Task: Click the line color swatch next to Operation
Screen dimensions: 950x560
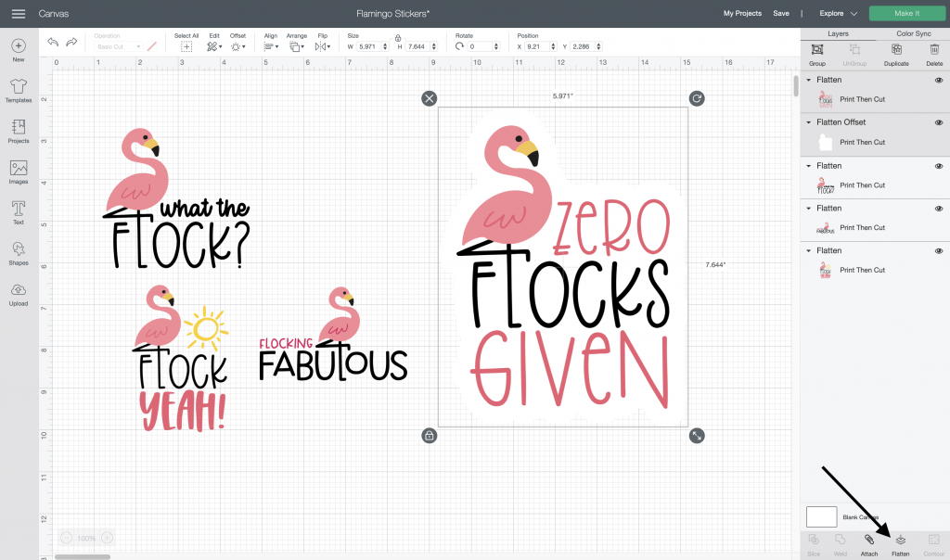Action: (152, 46)
